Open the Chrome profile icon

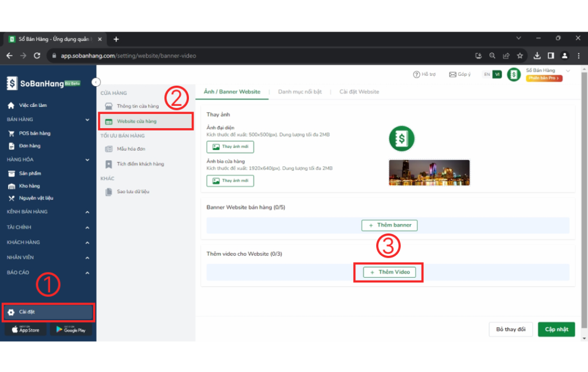coord(564,56)
